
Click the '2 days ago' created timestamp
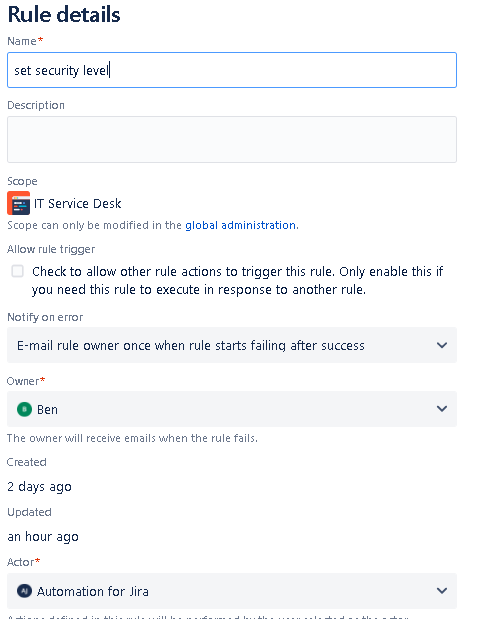coord(39,487)
